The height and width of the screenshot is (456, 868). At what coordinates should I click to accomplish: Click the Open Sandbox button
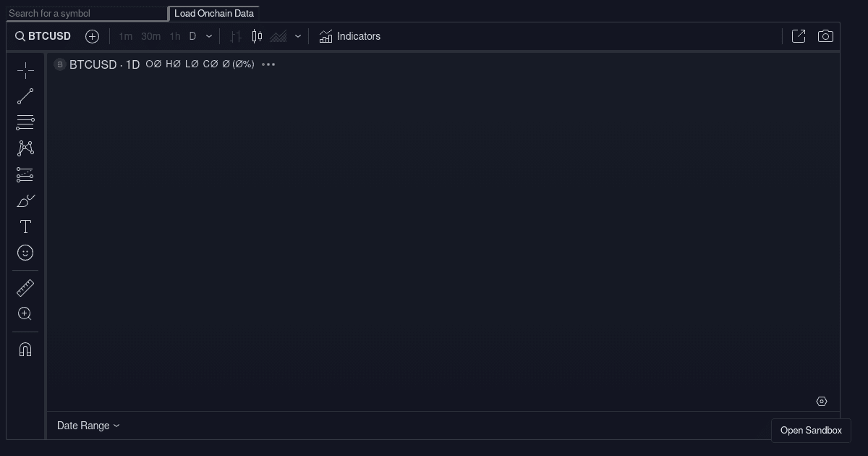point(811,430)
